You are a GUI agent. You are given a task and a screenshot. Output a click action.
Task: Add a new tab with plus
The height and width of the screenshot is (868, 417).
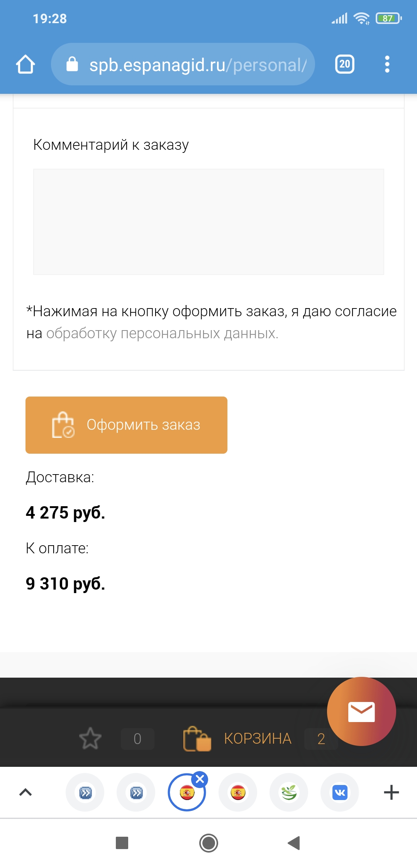pos(391,792)
